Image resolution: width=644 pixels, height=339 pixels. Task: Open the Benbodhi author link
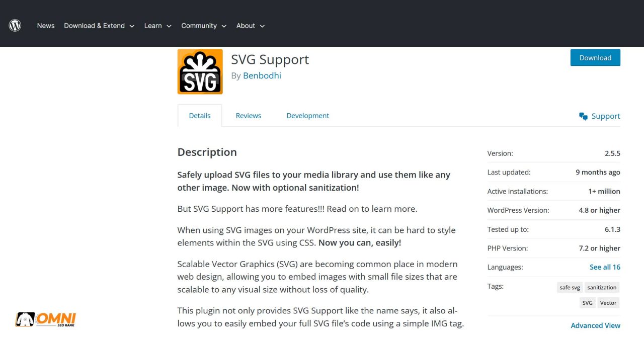click(x=262, y=75)
